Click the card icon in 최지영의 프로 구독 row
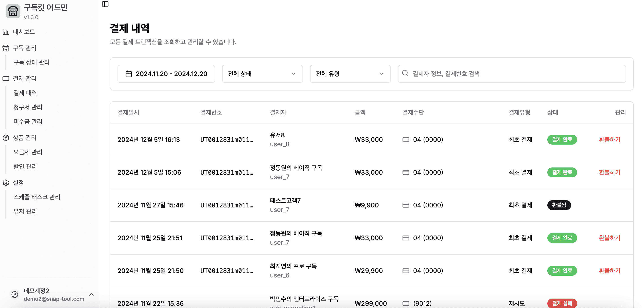The image size is (644, 308). [406, 271]
